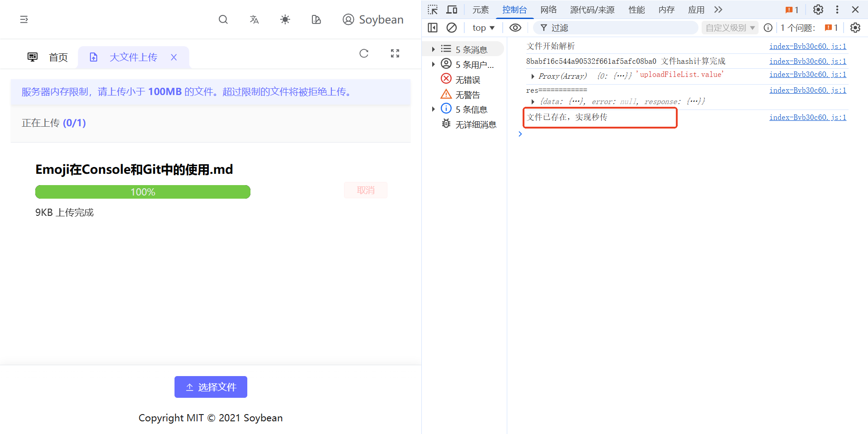Image resolution: width=868 pixels, height=434 pixels.
Task: Reload the 大文件上传 page content
Action: pos(364,53)
